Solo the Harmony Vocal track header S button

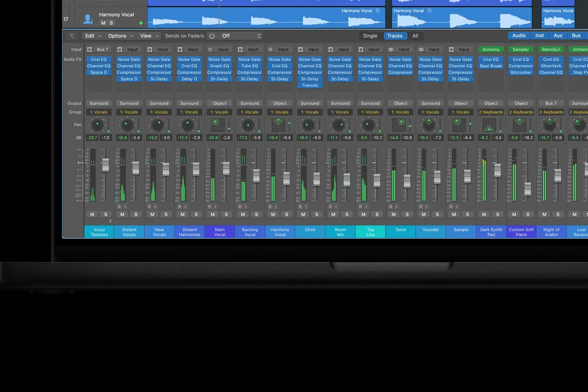(111, 23)
